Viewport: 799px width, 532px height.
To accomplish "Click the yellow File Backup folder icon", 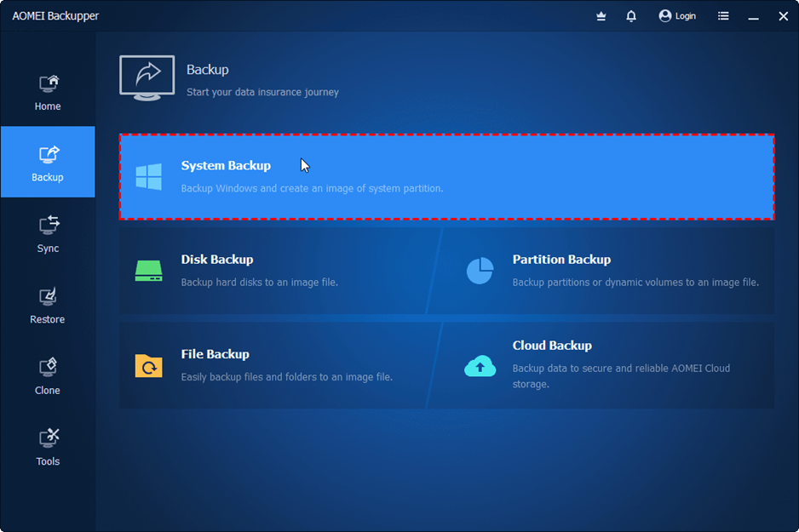I will pos(148,365).
